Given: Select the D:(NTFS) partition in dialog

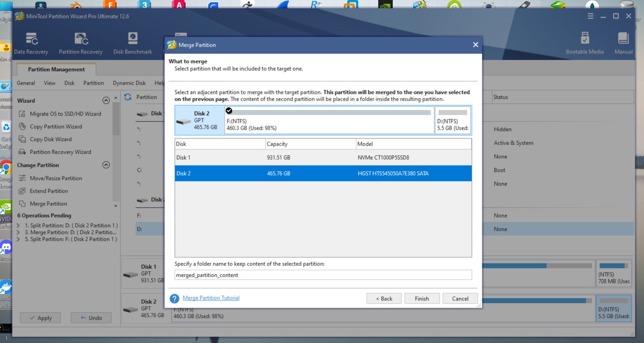Looking at the screenshot, I should [453, 120].
